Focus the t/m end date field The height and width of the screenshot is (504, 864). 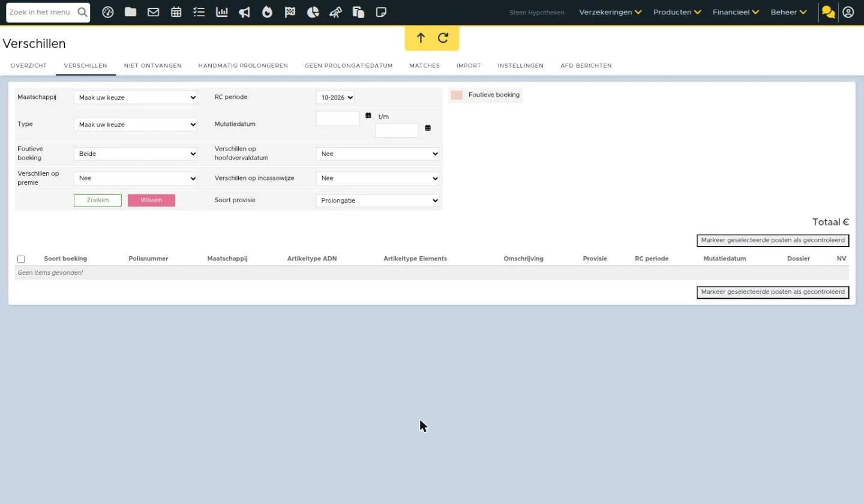[x=397, y=131]
